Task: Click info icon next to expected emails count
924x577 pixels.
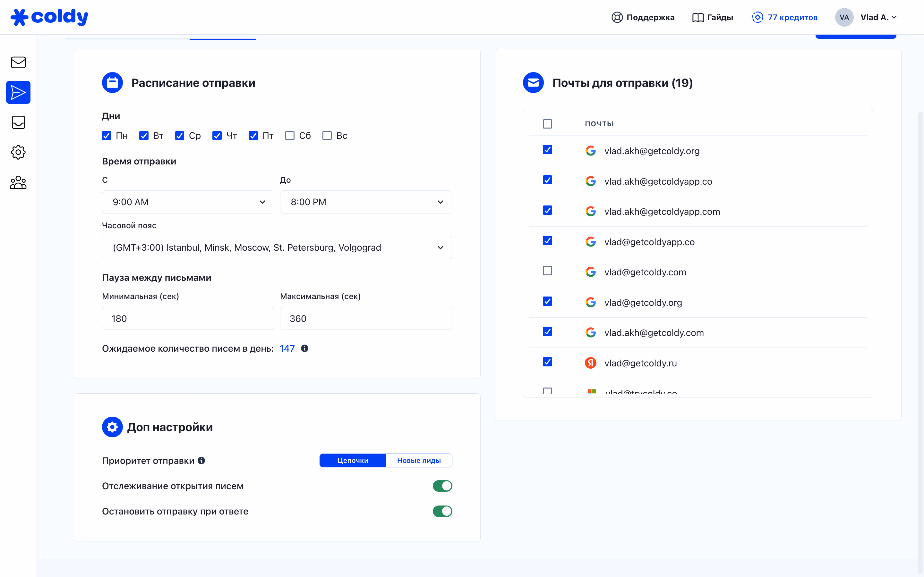Action: pos(304,348)
